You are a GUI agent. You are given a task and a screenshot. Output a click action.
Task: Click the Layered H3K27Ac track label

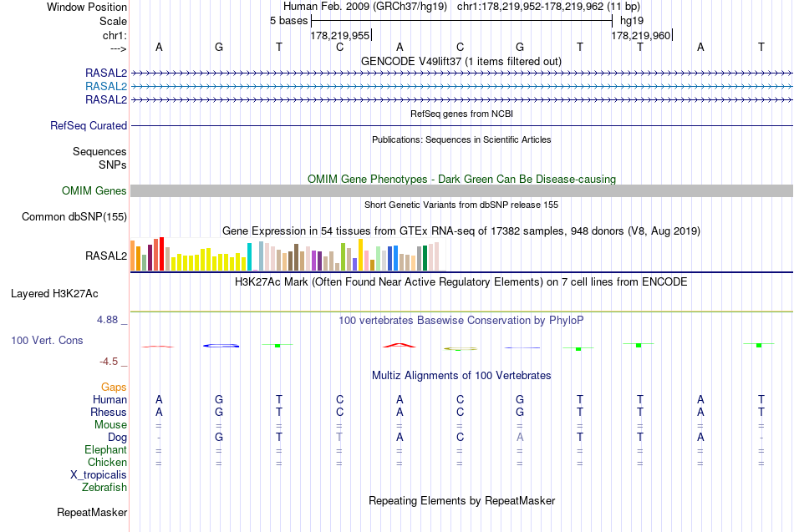(54, 294)
